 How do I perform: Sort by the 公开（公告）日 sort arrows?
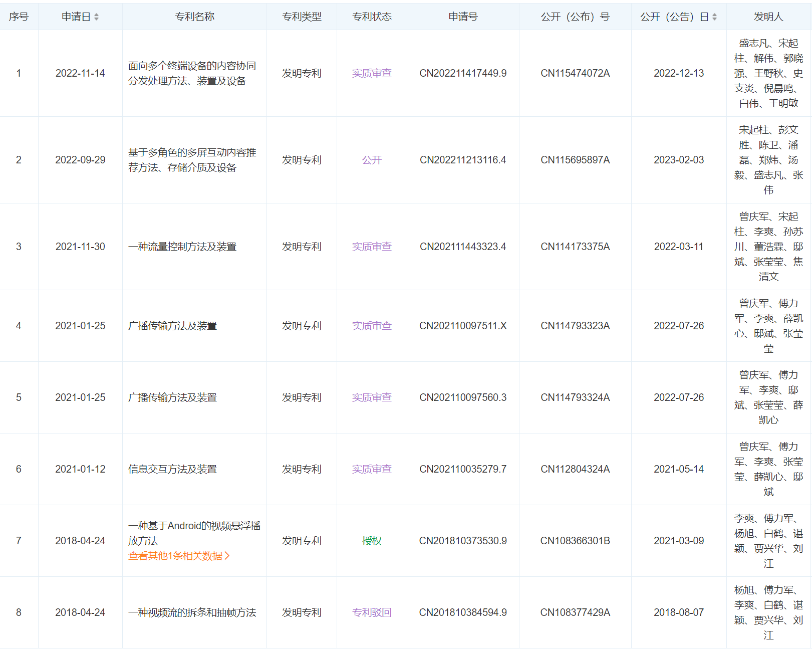(714, 17)
